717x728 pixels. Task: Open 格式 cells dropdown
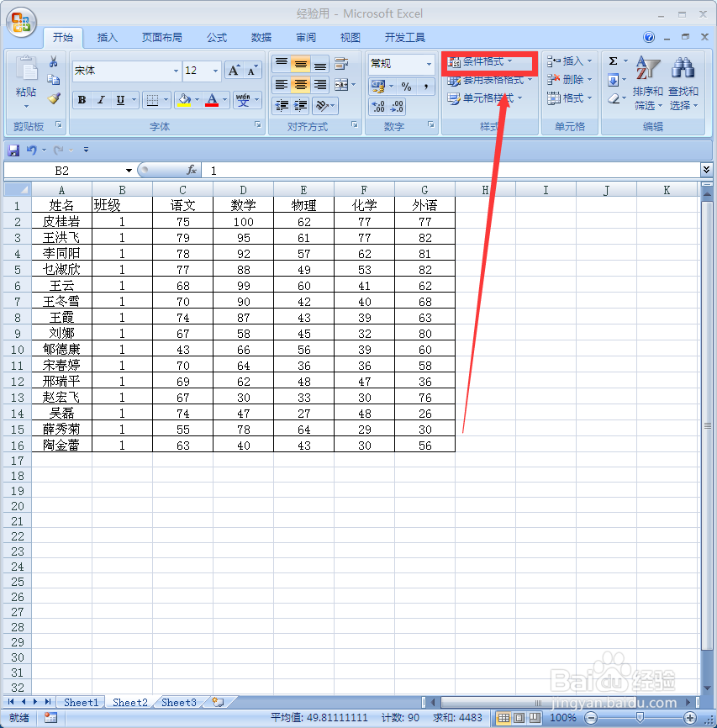pyautogui.click(x=570, y=98)
